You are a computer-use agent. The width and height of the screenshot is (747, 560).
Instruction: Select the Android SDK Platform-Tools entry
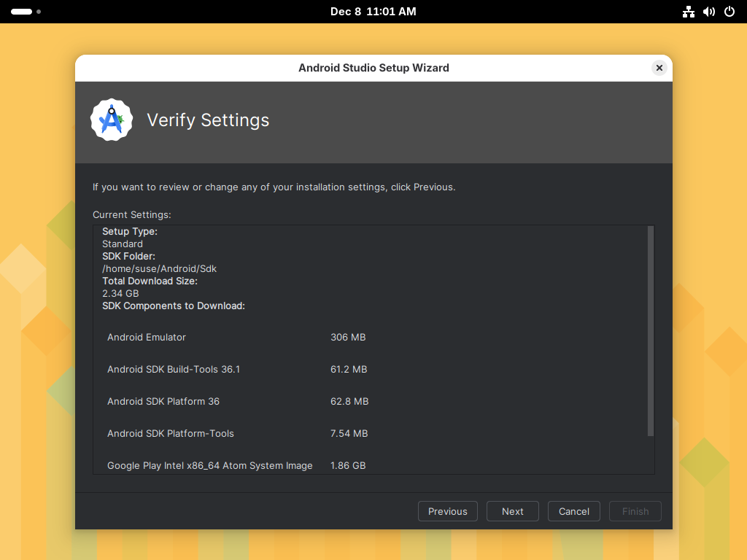click(x=171, y=433)
